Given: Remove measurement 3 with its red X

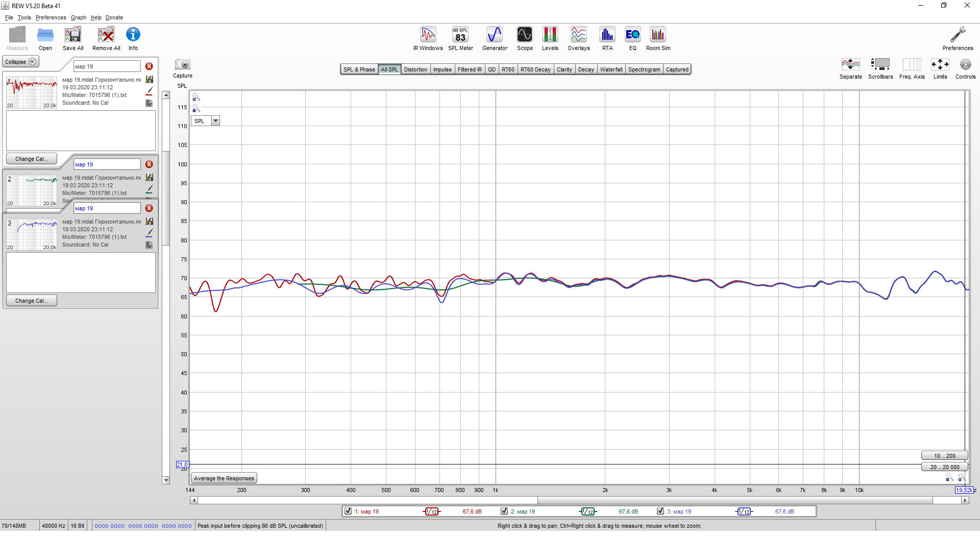Looking at the screenshot, I should (149, 208).
